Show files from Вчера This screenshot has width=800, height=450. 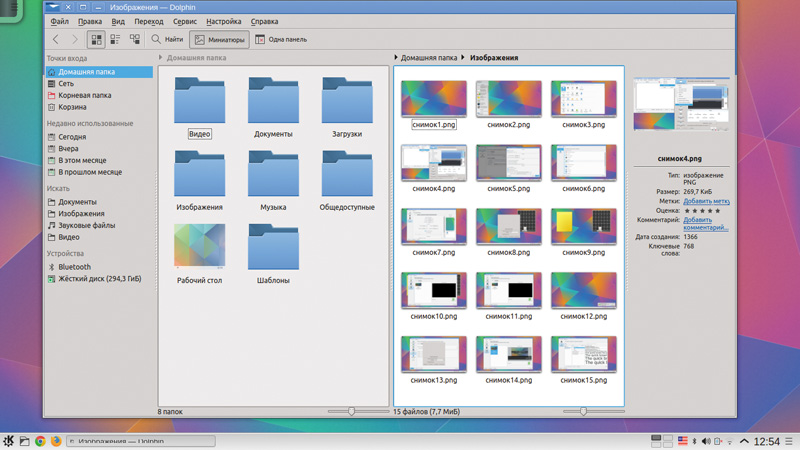99,148
